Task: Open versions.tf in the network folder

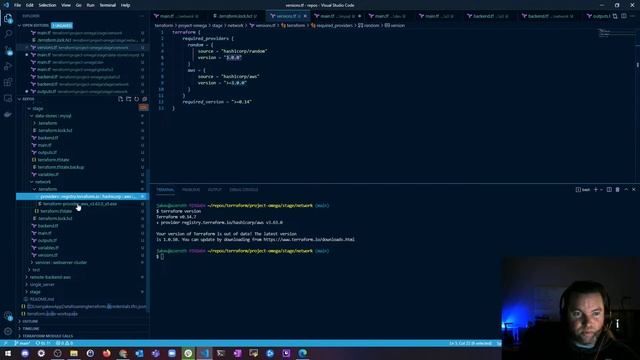Action: (x=47, y=255)
